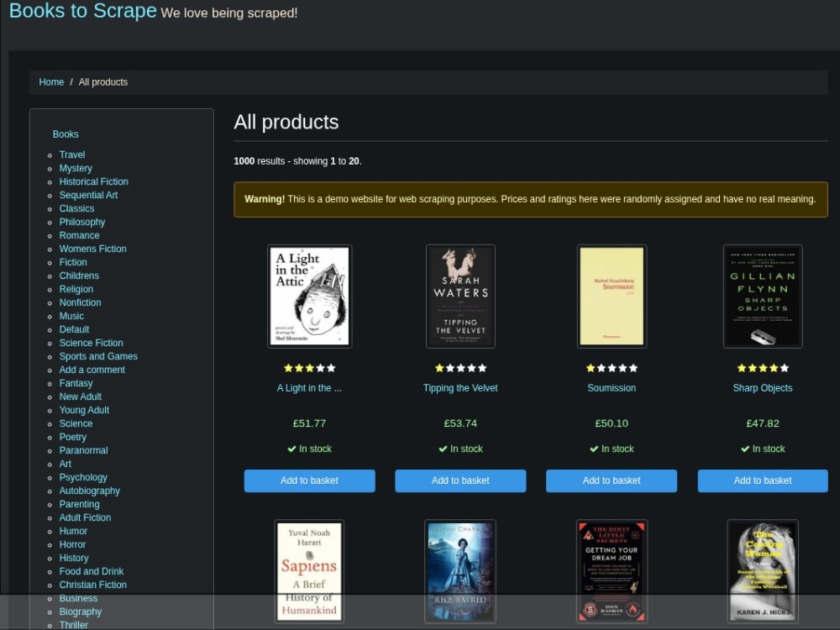840x630 pixels.
Task: Go to the Autobiography category
Action: point(90,491)
